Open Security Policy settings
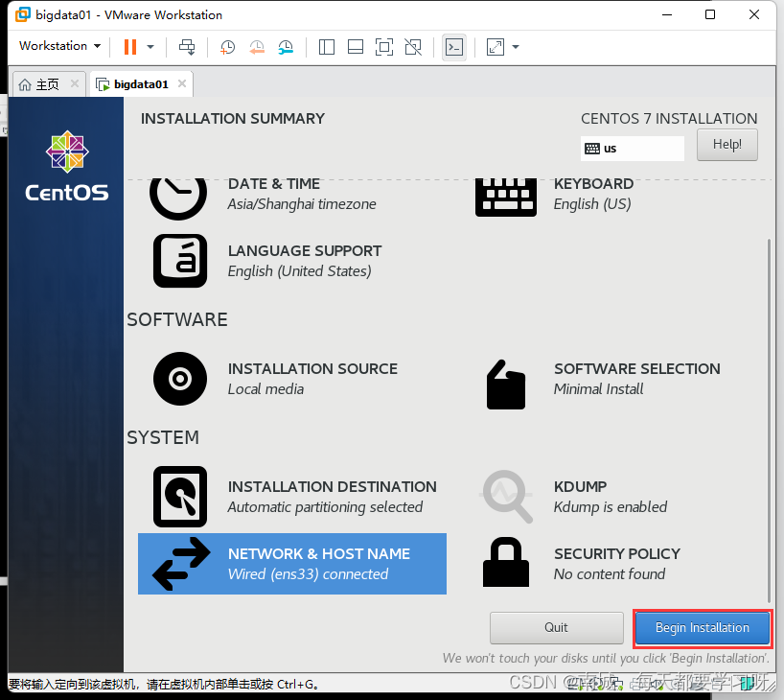The height and width of the screenshot is (700, 784). (616, 564)
